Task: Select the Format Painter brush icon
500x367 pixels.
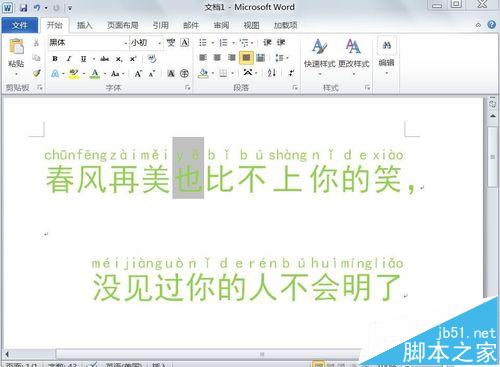Action: pos(37,73)
